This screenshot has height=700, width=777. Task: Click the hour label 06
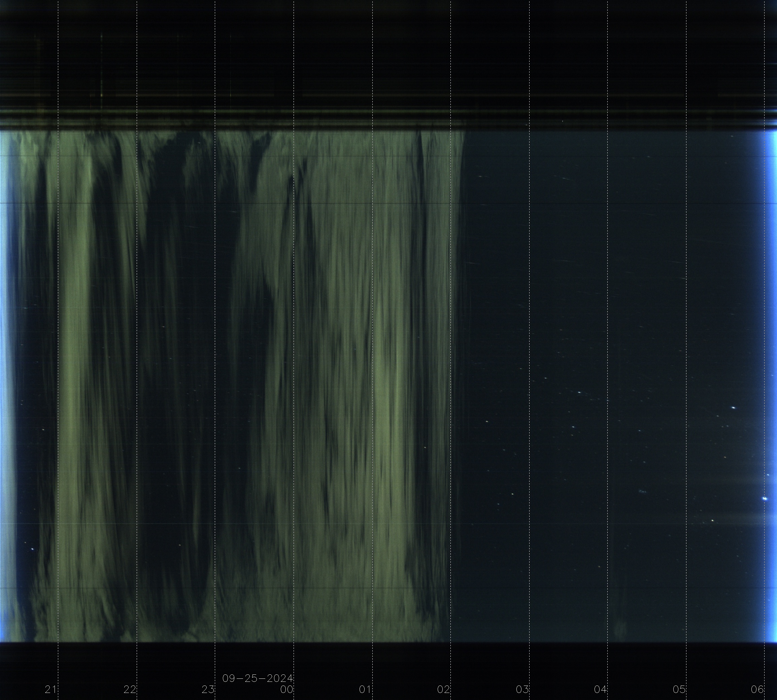tap(758, 689)
